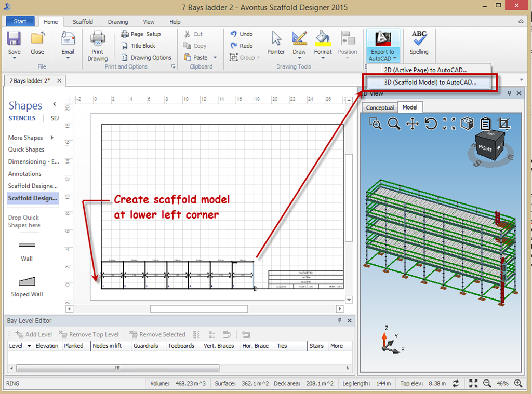This screenshot has height=394, width=532.
Task: Close the 3D View panel
Action: pyautogui.click(x=519, y=93)
